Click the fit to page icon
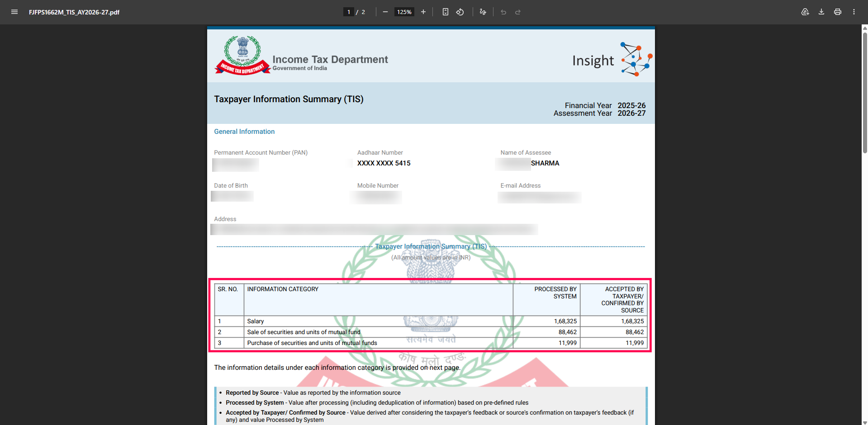 446,12
